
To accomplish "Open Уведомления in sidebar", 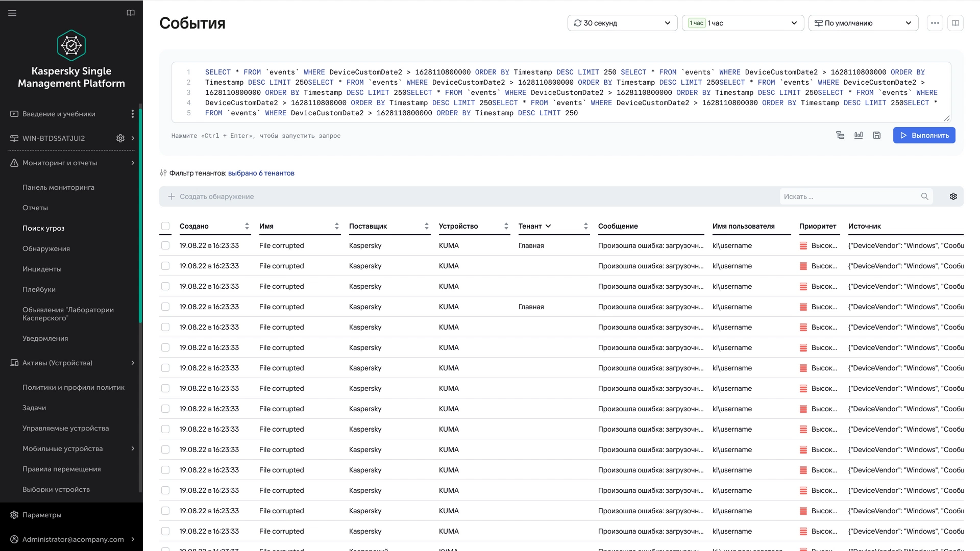I will click(45, 338).
